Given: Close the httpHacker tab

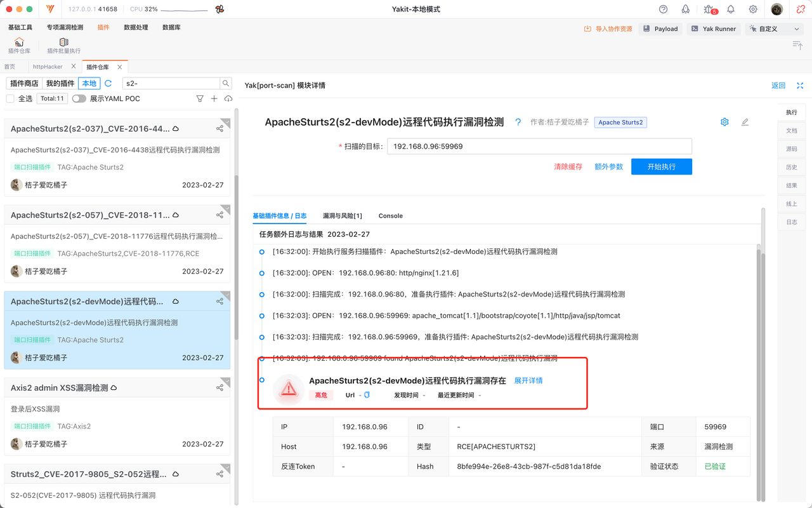Looking at the screenshot, I should pos(74,67).
